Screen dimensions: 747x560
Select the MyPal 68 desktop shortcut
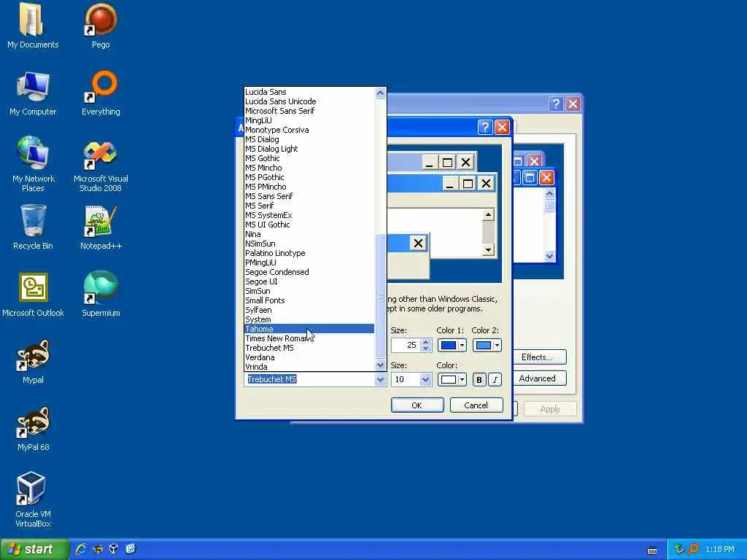click(33, 429)
